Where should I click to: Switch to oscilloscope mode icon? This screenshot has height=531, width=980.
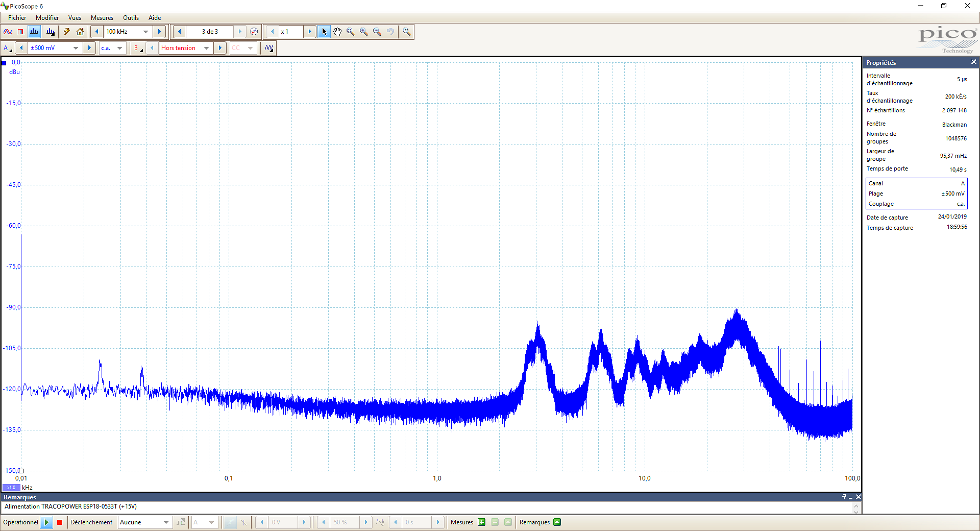pyautogui.click(x=8, y=32)
